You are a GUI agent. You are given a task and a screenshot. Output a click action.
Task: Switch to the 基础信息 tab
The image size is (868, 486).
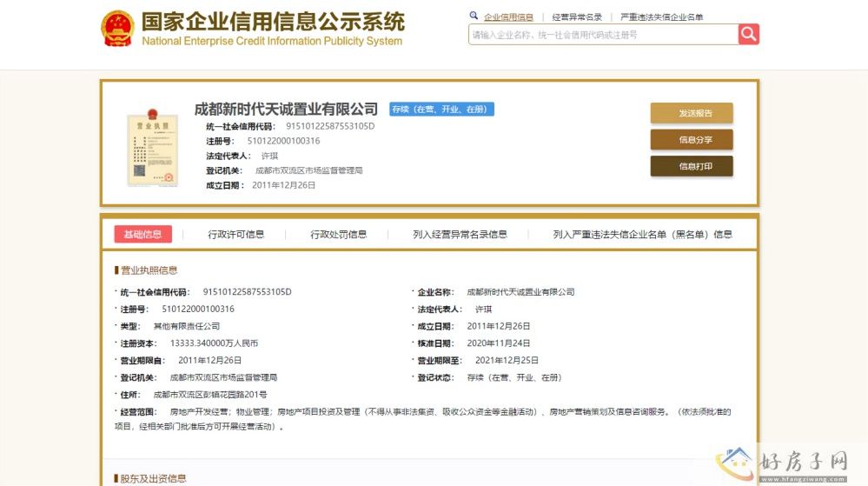[142, 234]
